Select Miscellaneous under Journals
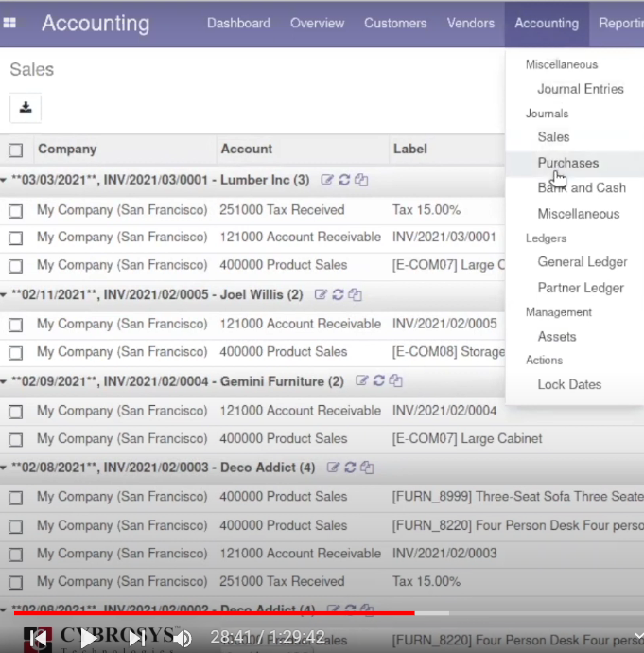The height and width of the screenshot is (653, 644). [578, 214]
